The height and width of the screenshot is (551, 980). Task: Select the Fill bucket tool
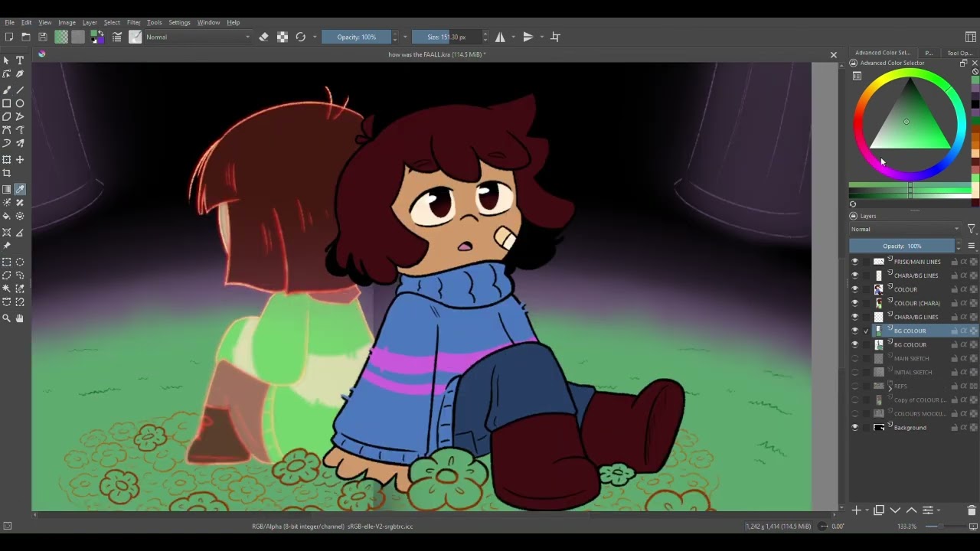coord(7,217)
